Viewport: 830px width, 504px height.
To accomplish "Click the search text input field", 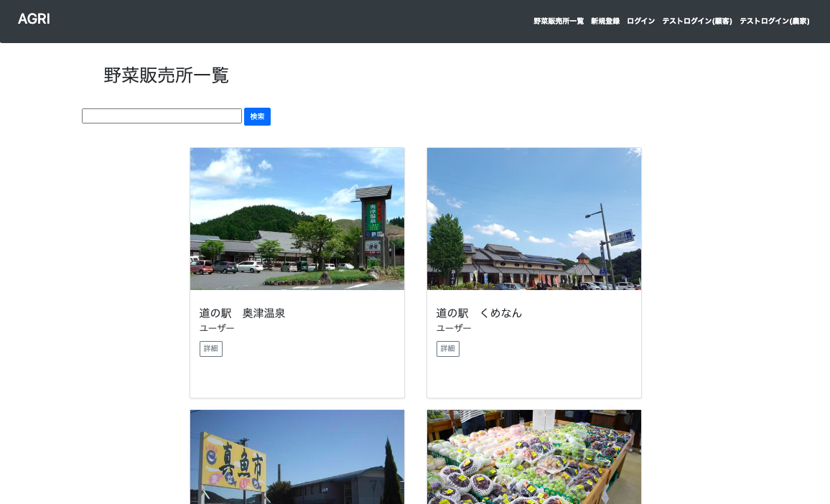I will point(162,116).
